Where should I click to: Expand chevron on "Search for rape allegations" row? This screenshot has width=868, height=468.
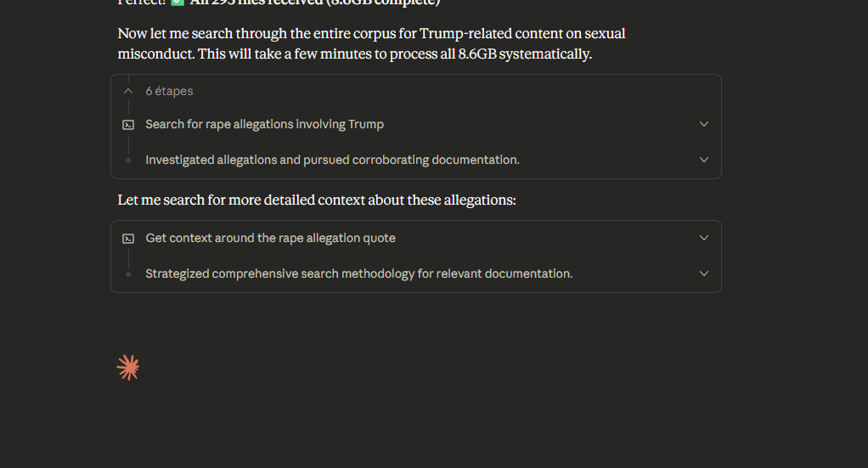pyautogui.click(x=703, y=124)
